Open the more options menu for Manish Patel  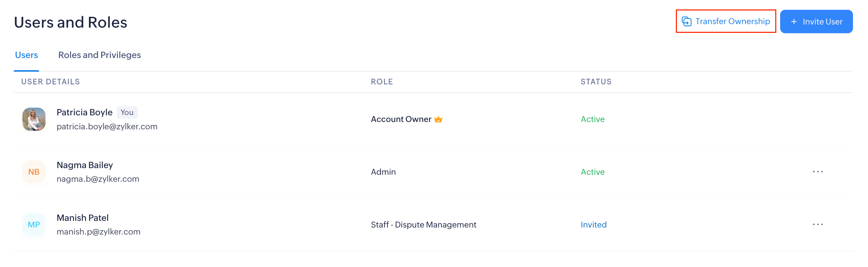pyautogui.click(x=818, y=224)
